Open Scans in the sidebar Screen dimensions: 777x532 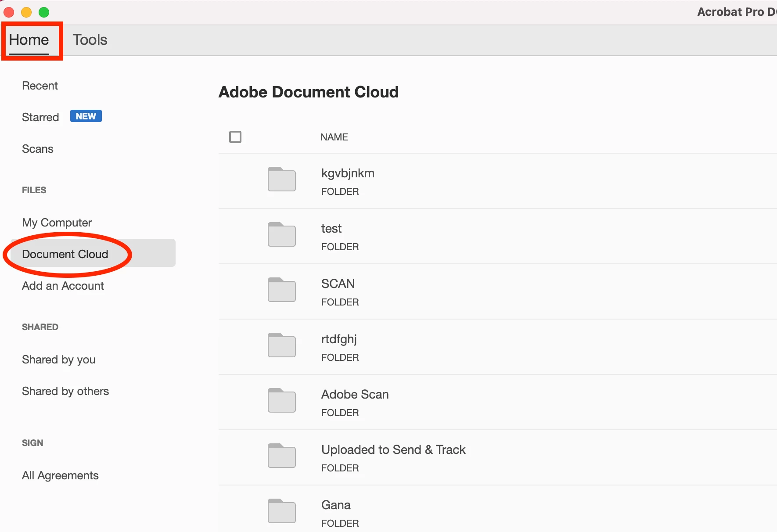pyautogui.click(x=38, y=149)
